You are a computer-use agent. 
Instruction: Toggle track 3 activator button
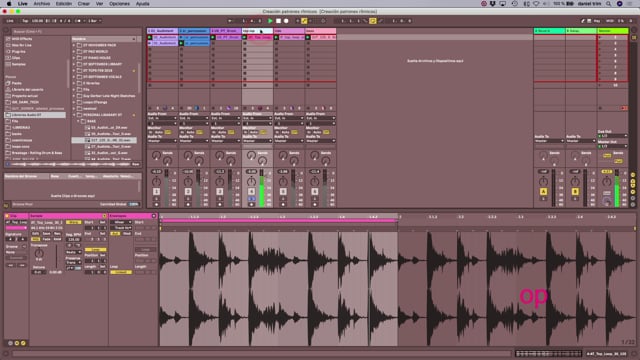coord(220,191)
